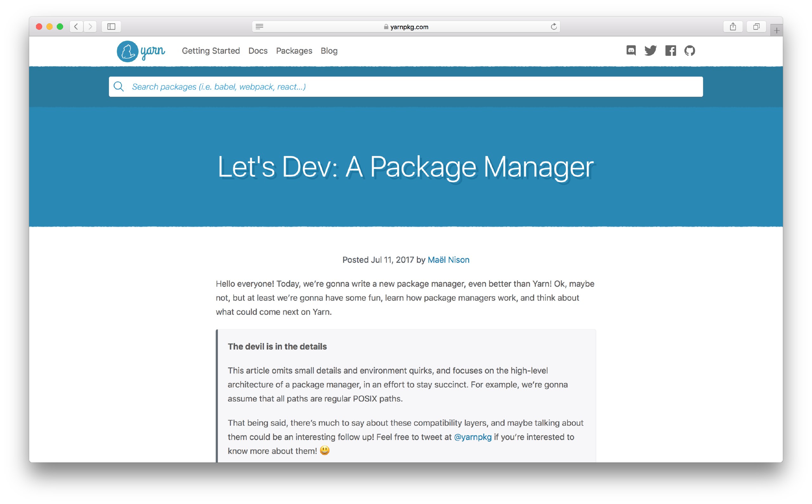The image size is (812, 504).
Task: Click the Yarn logo
Action: [x=141, y=51]
